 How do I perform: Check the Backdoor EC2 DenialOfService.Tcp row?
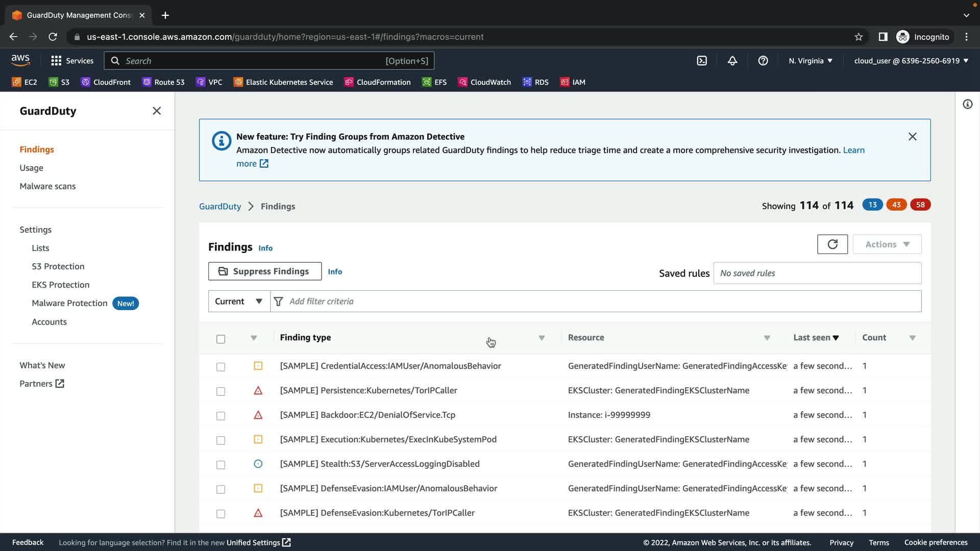220,416
